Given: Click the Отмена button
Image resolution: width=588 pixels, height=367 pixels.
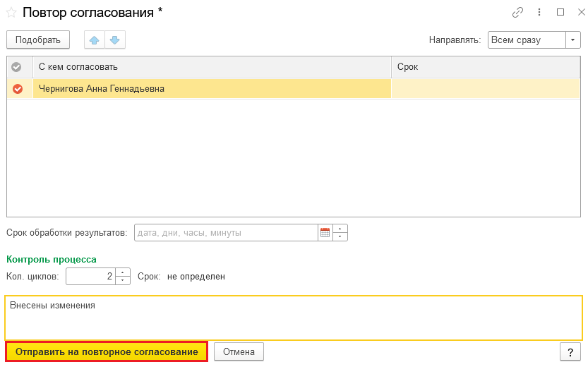Looking at the screenshot, I should tap(239, 351).
